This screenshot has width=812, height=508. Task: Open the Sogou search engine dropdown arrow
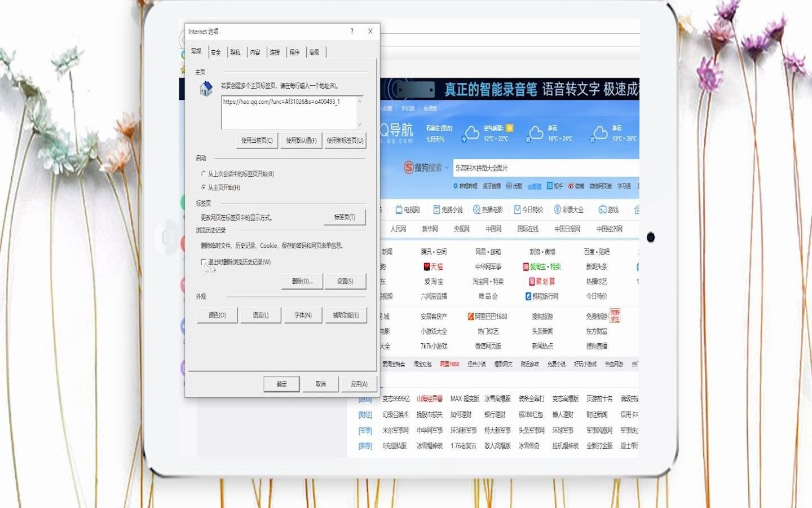tap(447, 168)
